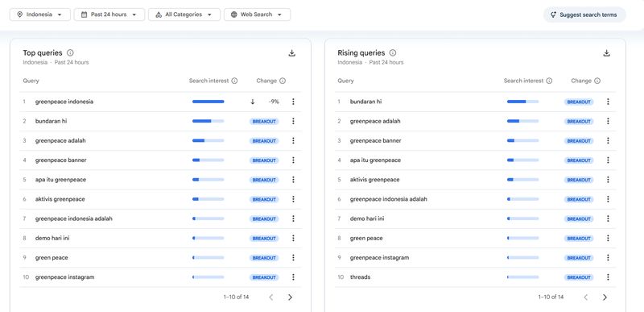The height and width of the screenshot is (312, 644).
Task: Open aktivis greenpeace query in Top queries
Action: tap(60, 199)
